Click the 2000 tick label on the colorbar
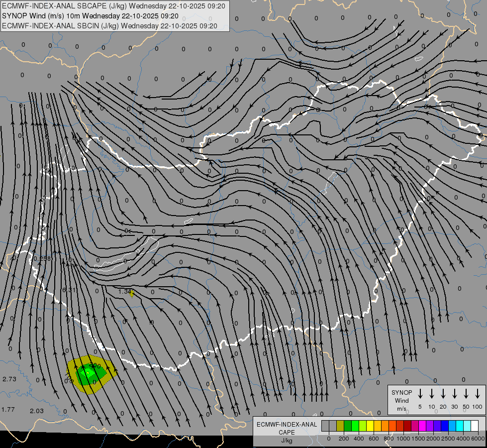487x448 pixels. pos(433,439)
